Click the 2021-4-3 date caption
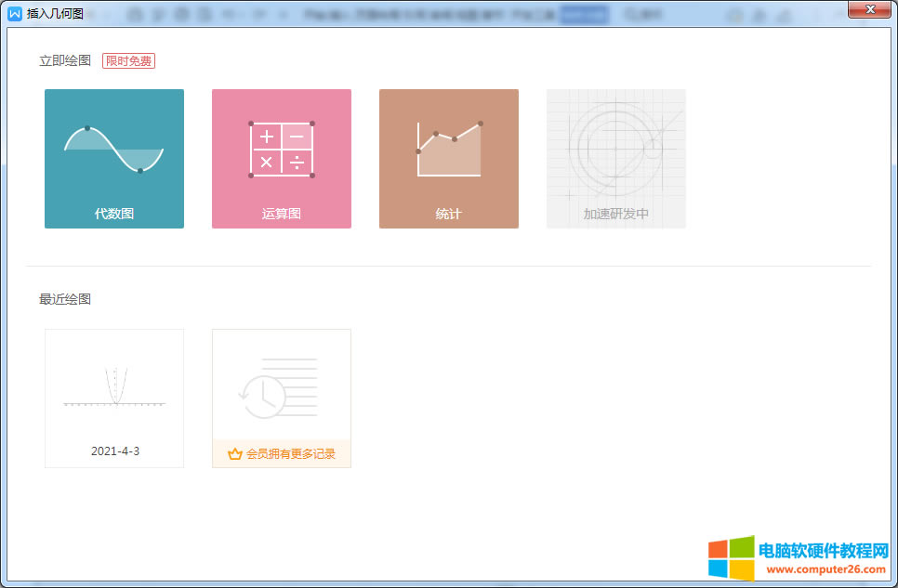Viewport: 898px width, 588px height. [x=114, y=451]
